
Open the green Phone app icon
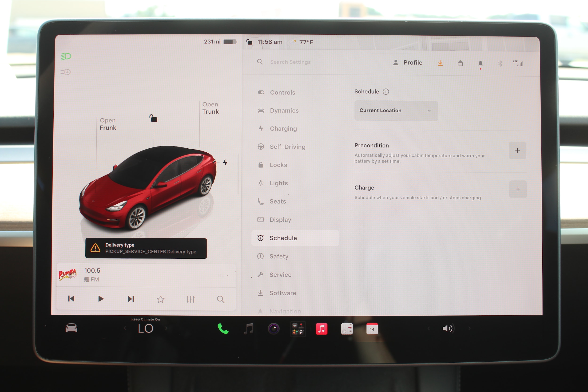pos(223,329)
